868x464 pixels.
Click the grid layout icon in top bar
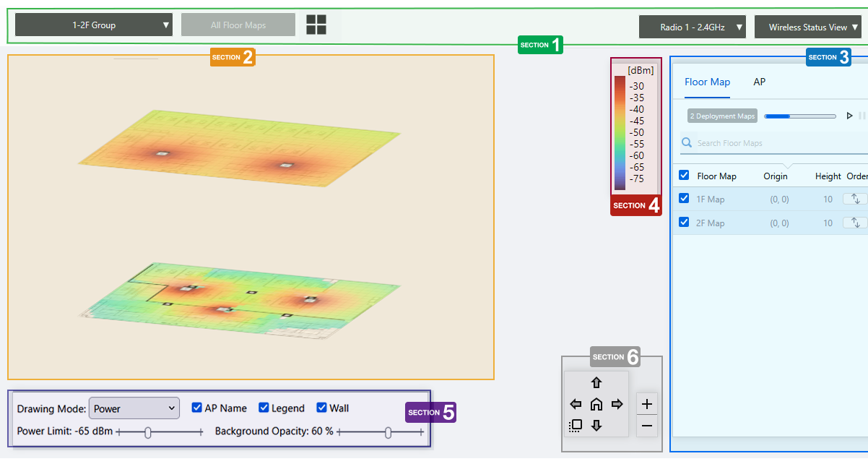[316, 25]
